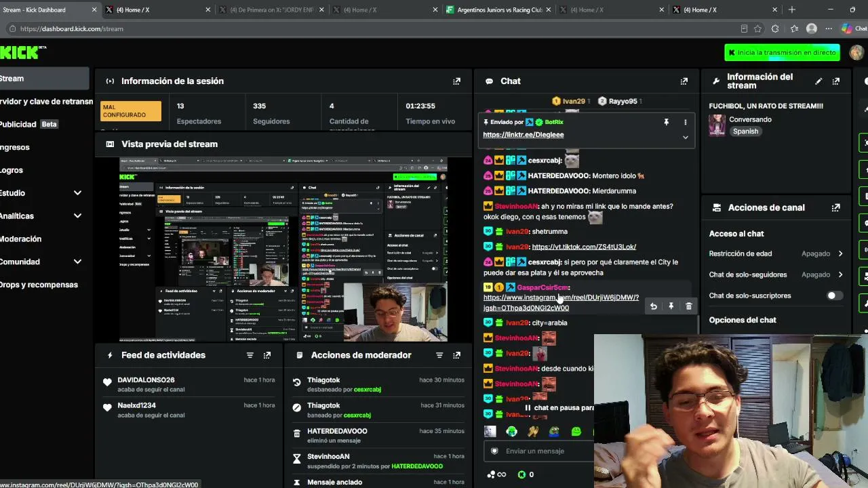The image size is (868, 488).
Task: Open Ivan29's vt.tiktok.com link
Action: pyautogui.click(x=584, y=247)
